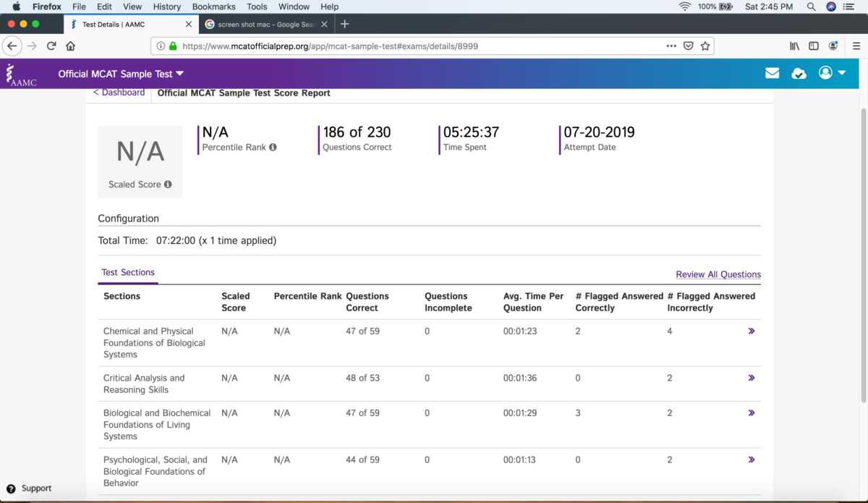The height and width of the screenshot is (503, 868).
Task: Click the Firefox account icon in toolbar
Action: [833, 46]
